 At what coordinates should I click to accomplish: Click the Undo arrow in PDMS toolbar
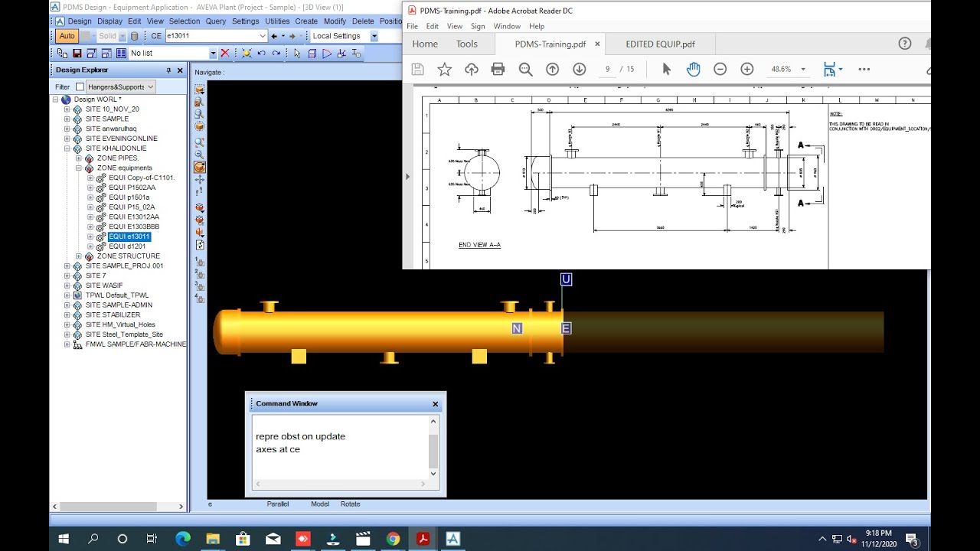[261, 54]
